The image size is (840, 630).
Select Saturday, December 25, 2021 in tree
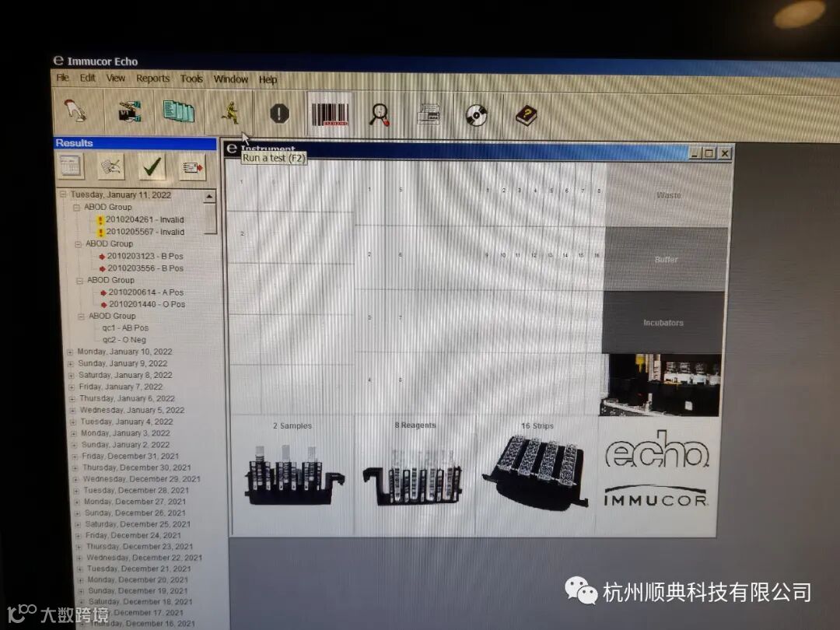(x=138, y=524)
